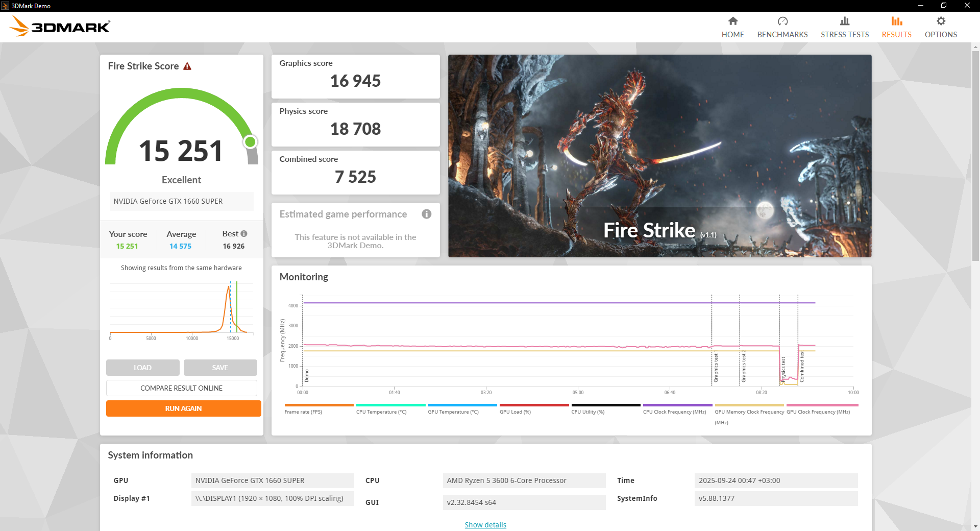Go to Benchmarks via gauge icon
The width and height of the screenshot is (980, 531).
coord(782,21)
